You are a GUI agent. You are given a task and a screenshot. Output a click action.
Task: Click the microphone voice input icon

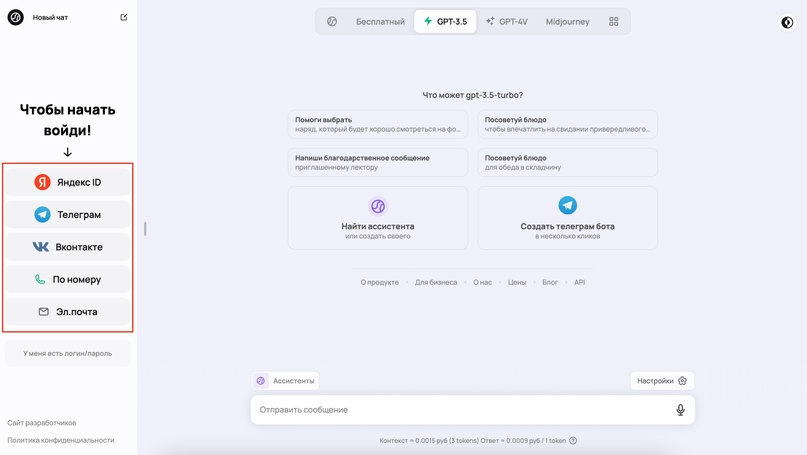pyautogui.click(x=680, y=410)
